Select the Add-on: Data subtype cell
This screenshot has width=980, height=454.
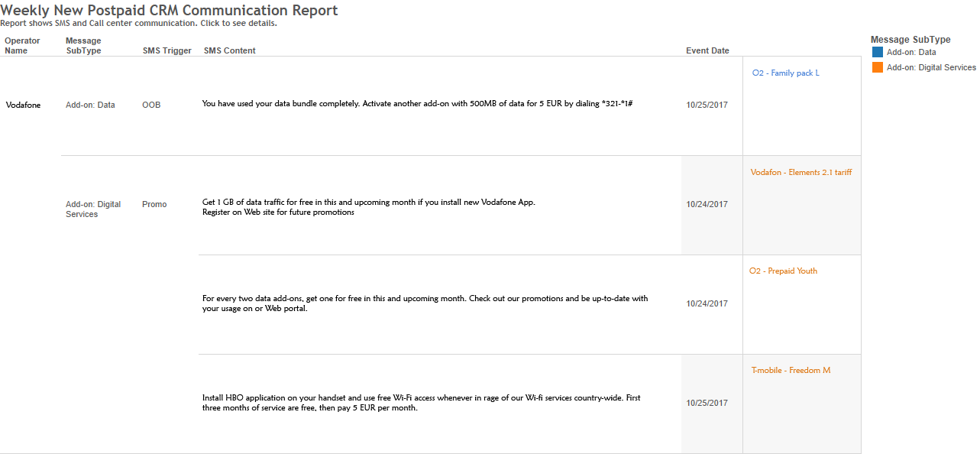pos(90,105)
